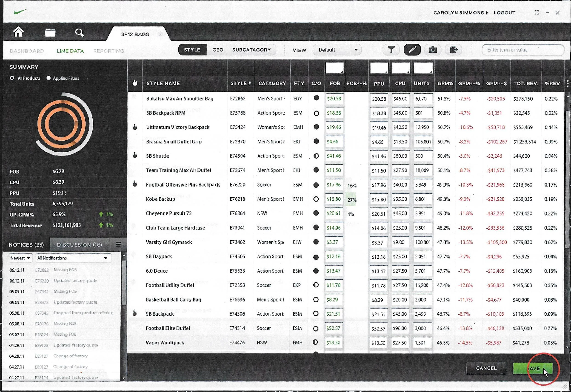Open the folder icon in top bar

tap(50, 32)
